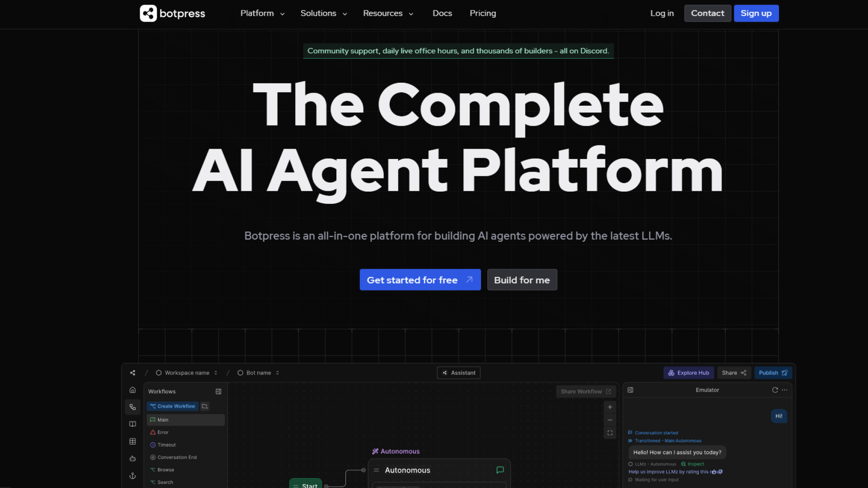Select the Search workflow
868x488 pixels.
[x=185, y=482]
